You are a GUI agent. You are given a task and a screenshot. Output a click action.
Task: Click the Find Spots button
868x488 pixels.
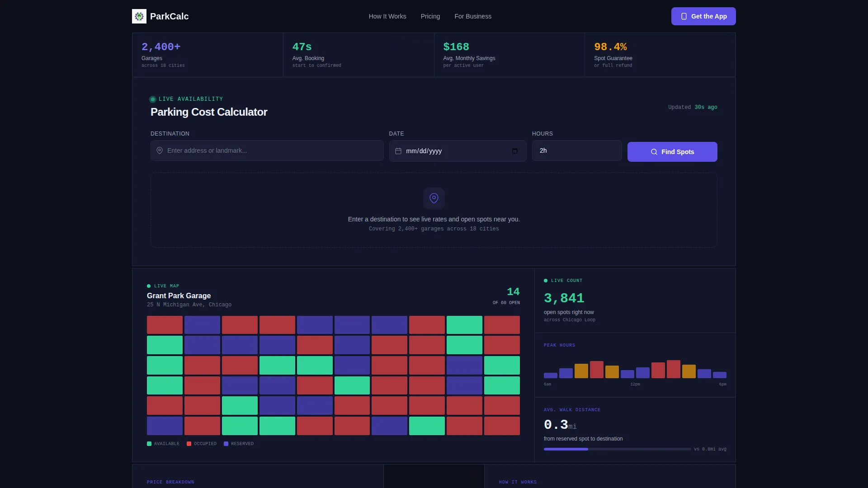672,152
